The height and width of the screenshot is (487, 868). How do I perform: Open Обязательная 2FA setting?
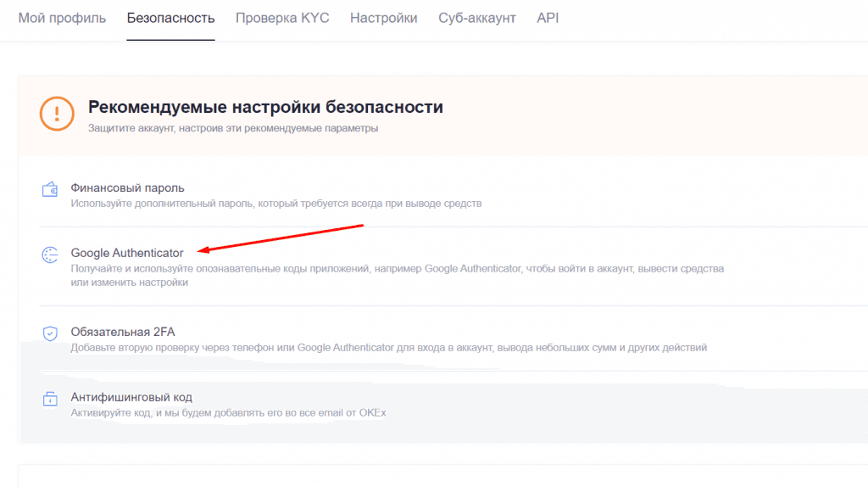pos(123,332)
